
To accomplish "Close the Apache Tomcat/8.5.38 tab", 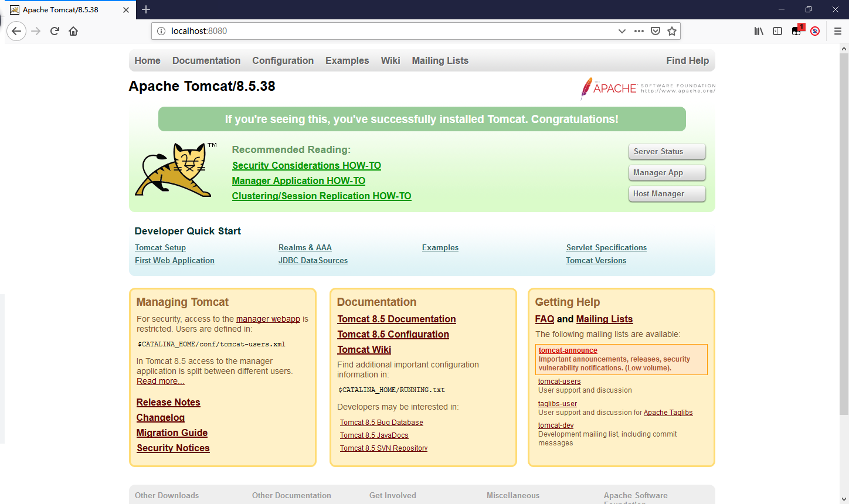I will 126,10.
